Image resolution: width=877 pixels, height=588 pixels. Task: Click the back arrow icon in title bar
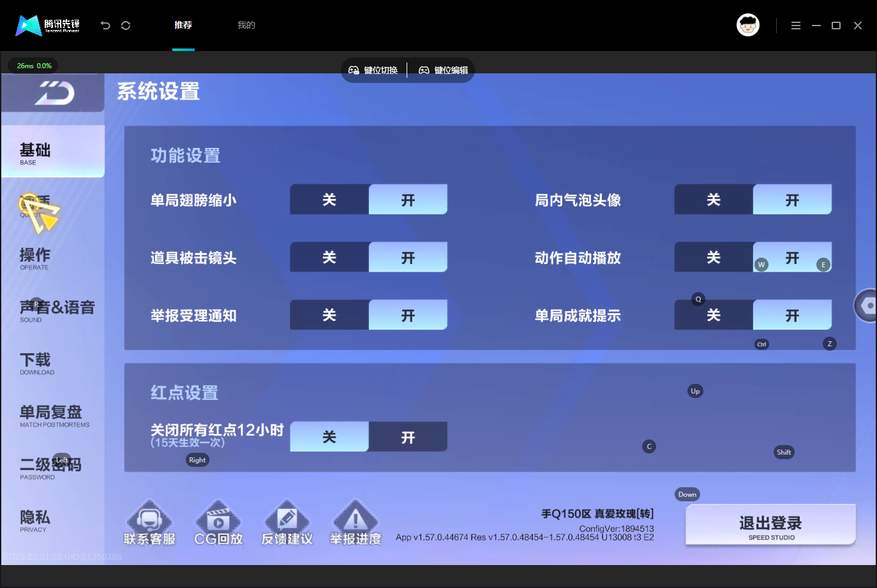(105, 26)
